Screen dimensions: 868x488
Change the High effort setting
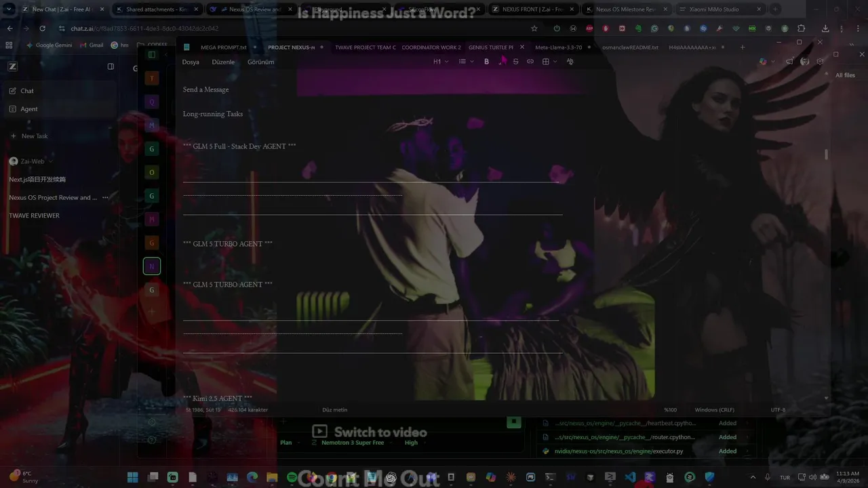pos(411,443)
